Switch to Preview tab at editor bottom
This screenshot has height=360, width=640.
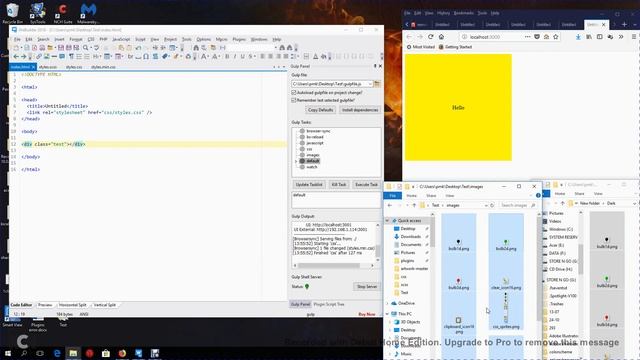click(x=45, y=305)
